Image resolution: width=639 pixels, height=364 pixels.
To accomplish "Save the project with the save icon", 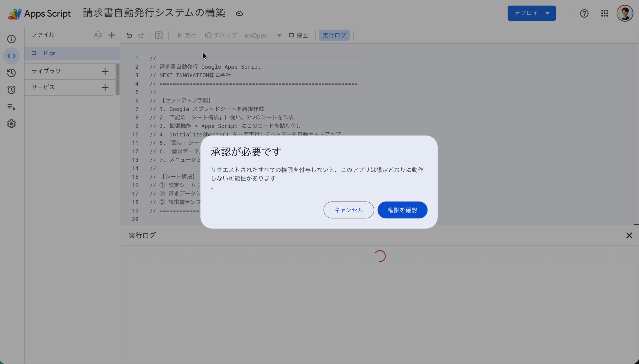I will click(x=159, y=35).
